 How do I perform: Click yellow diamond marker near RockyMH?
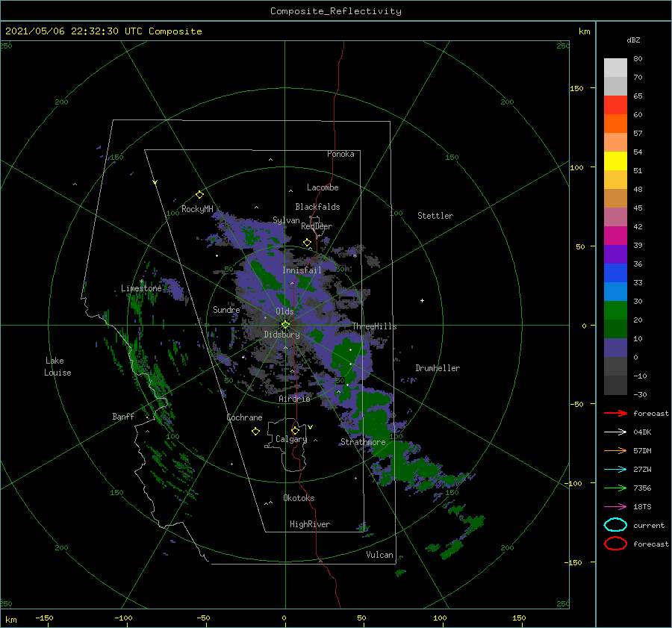[199, 195]
